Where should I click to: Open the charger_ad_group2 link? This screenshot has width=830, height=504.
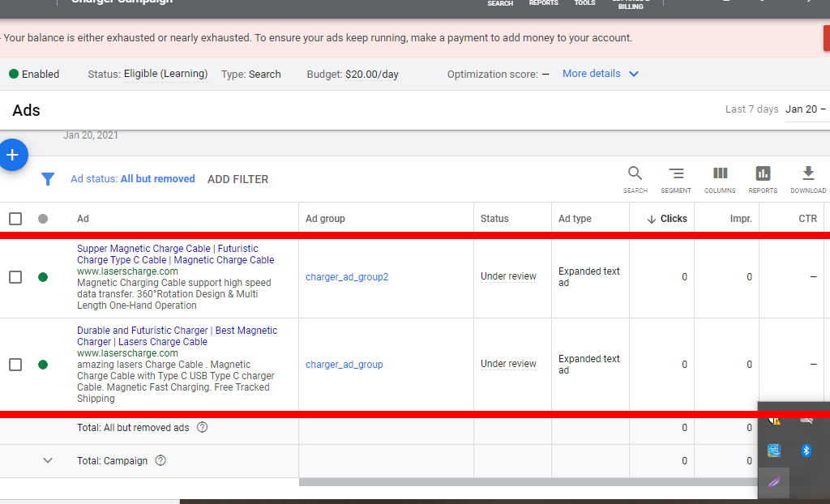pos(347,277)
